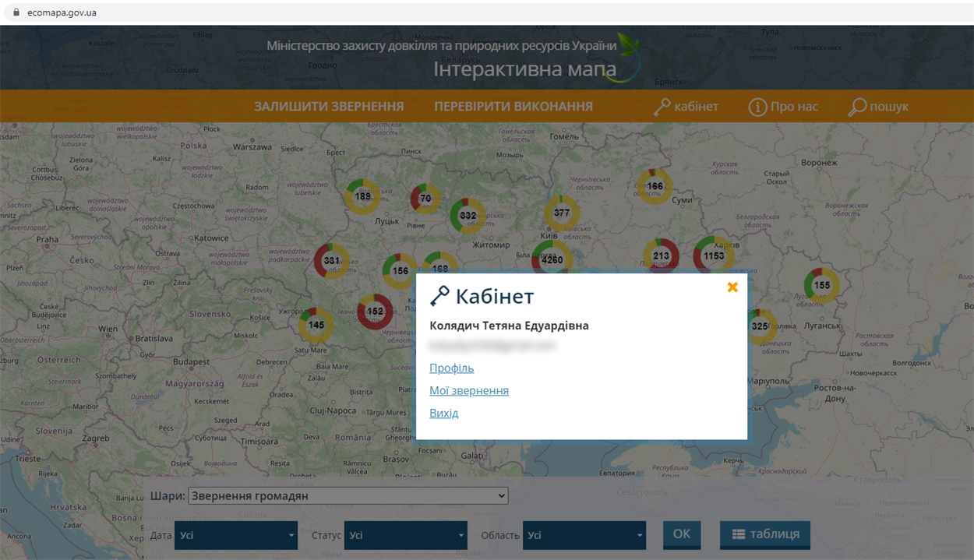Viewport: 974px width, 560px height.
Task: Click the key icon next to кабінет
Action: tap(662, 107)
